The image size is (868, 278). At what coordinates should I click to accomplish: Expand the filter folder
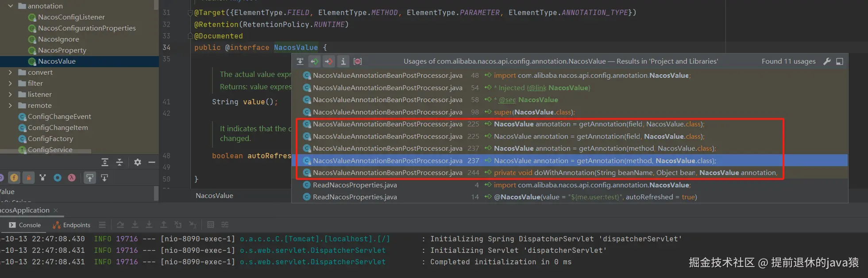tap(11, 83)
